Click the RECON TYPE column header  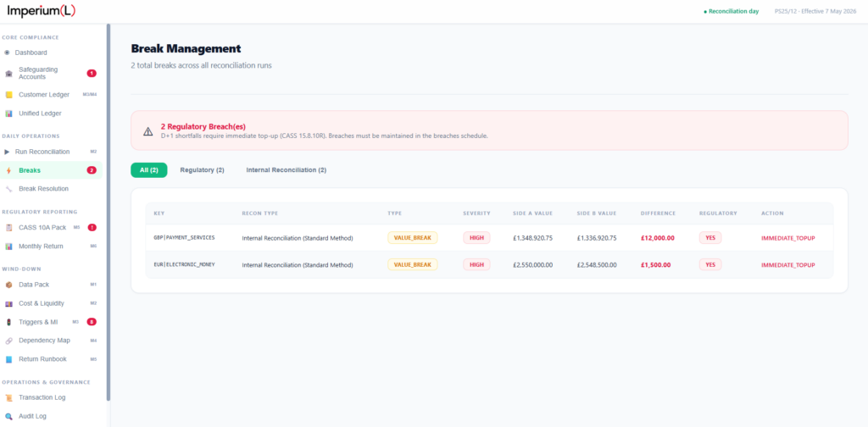point(259,213)
